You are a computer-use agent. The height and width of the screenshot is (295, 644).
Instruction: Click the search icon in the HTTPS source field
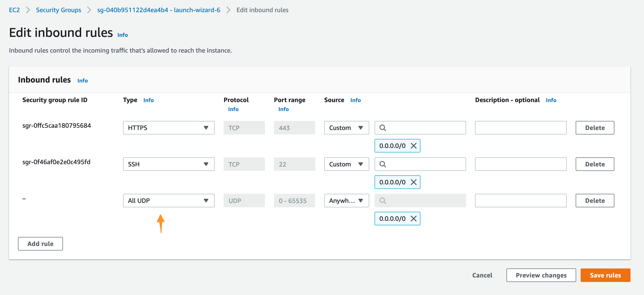(x=382, y=128)
